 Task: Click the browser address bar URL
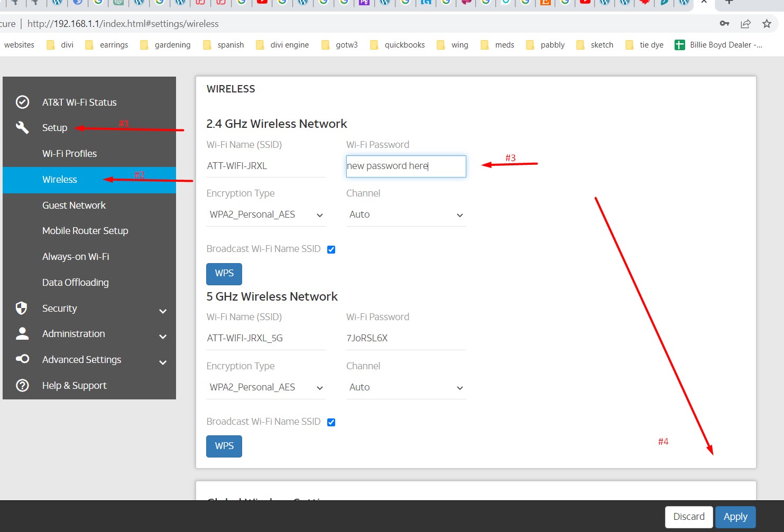pyautogui.click(x=123, y=24)
